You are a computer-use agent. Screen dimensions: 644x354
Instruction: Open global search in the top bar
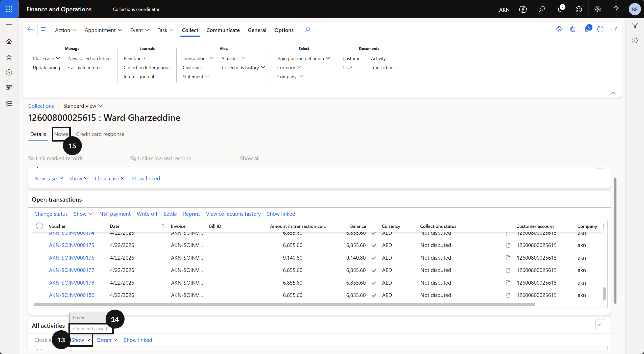[541, 9]
